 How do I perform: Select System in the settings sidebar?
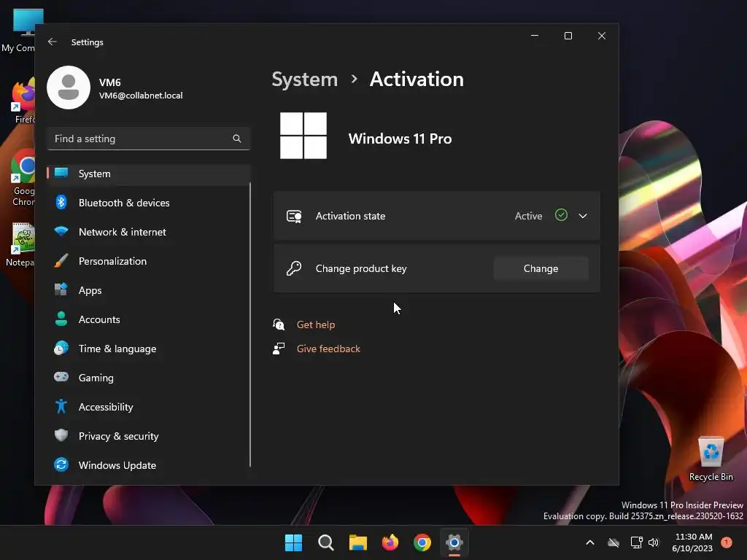click(x=149, y=174)
